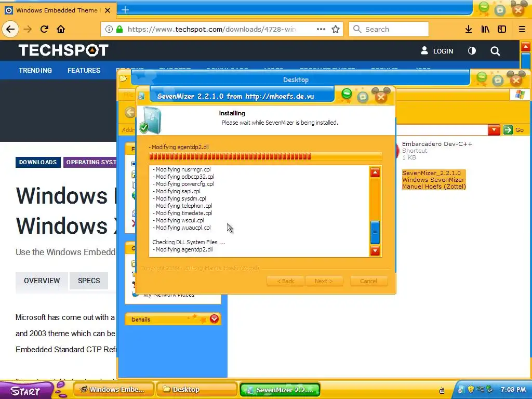Open TechSpot site search magnifier
Viewport: 532px width, 399px height.
(495, 51)
